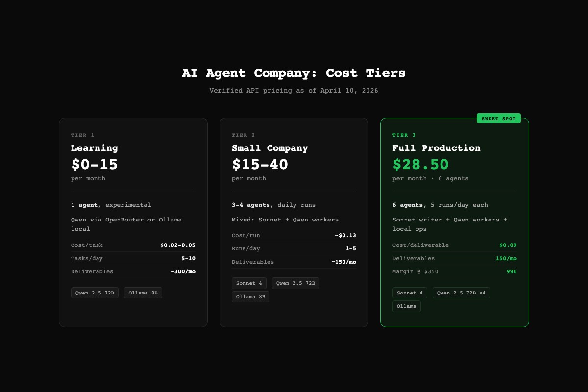Click the $15–40 price
Screen dimensions: 588x392
260,164
